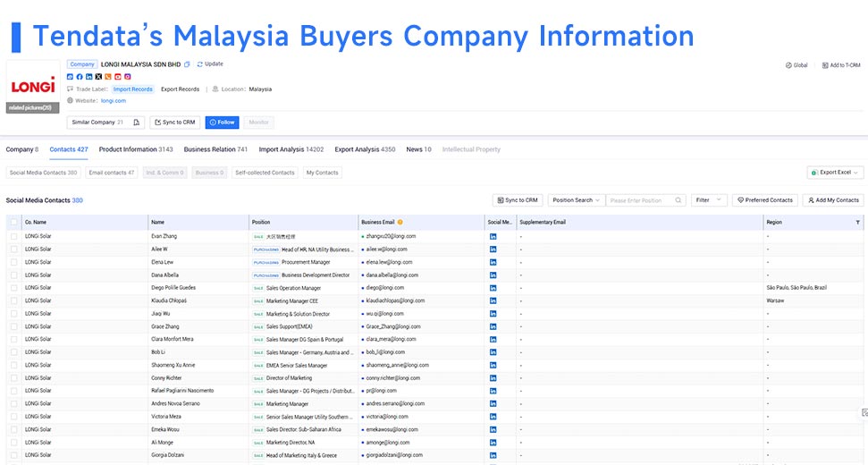
Task: Open the company's Instagram icon
Action: tap(127, 77)
